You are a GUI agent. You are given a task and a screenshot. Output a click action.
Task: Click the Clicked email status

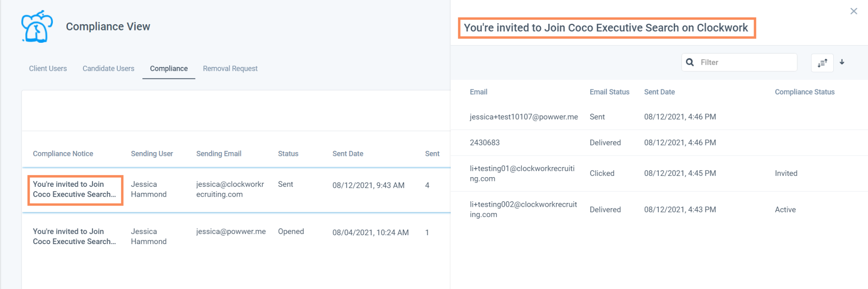(x=602, y=173)
